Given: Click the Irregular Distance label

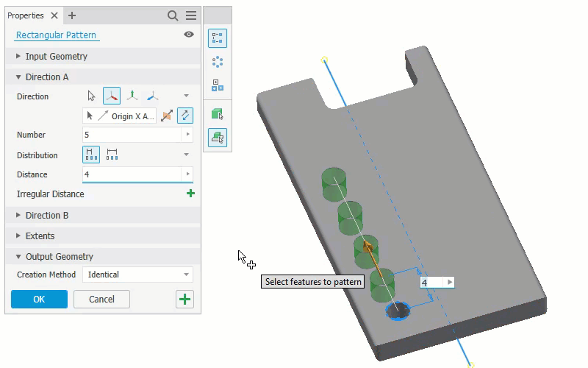Looking at the screenshot, I should click(50, 194).
